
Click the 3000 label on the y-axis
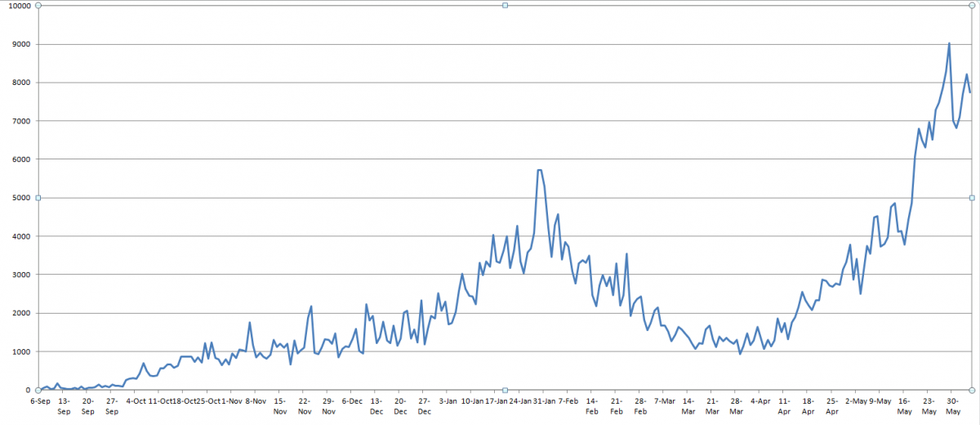tap(20, 275)
